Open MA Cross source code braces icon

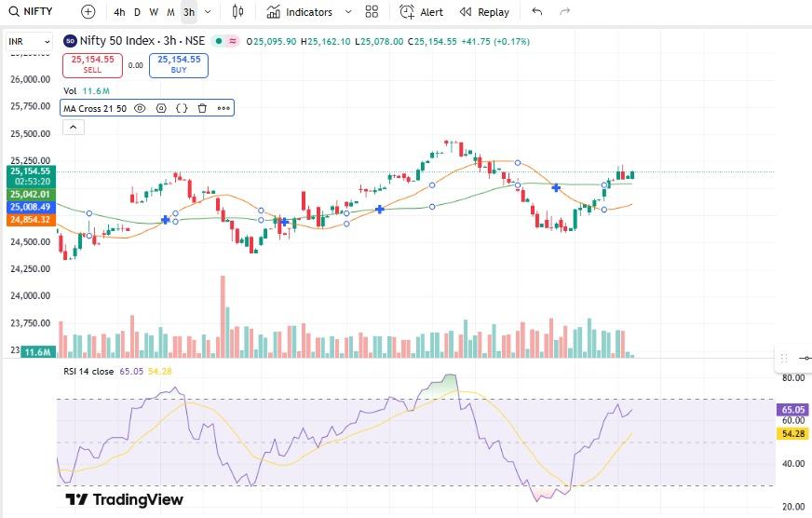182,108
